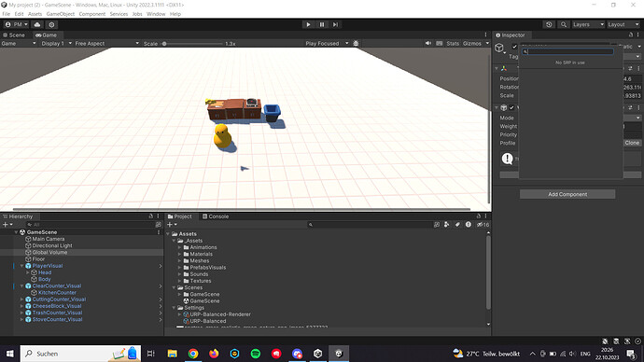Select the Project tab
This screenshot has width=644, height=362.
coord(179,216)
